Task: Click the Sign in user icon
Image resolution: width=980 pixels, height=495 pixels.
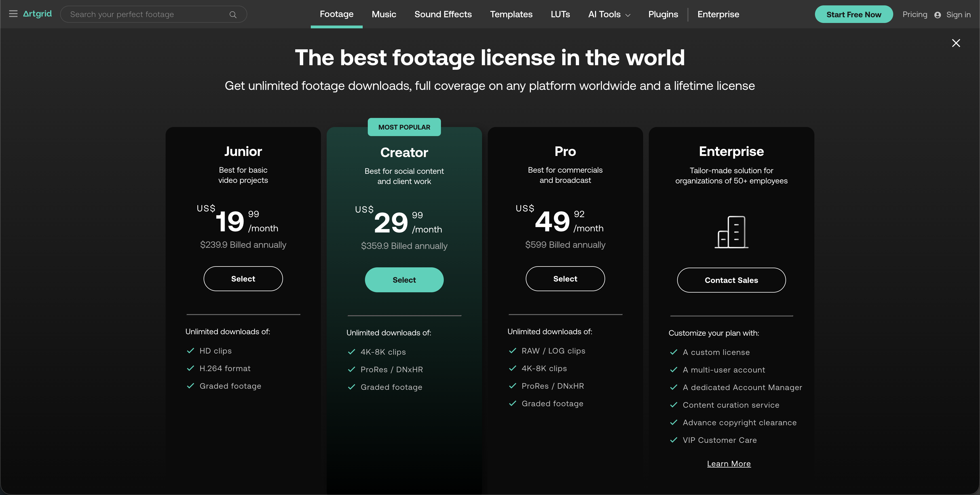Action: [937, 15]
